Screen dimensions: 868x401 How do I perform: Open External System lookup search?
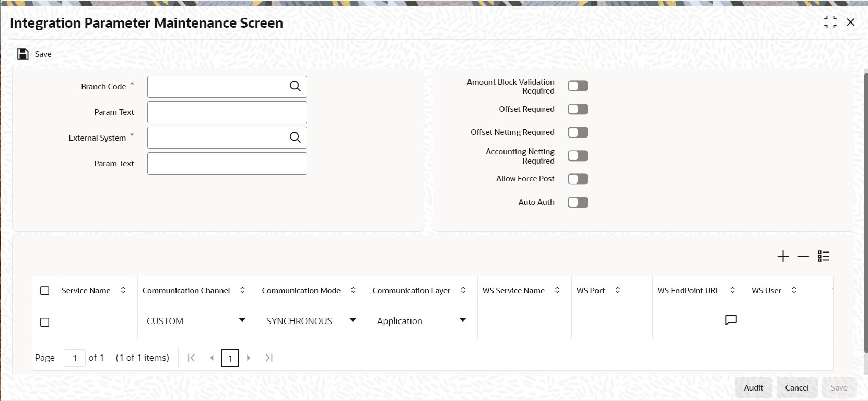295,138
